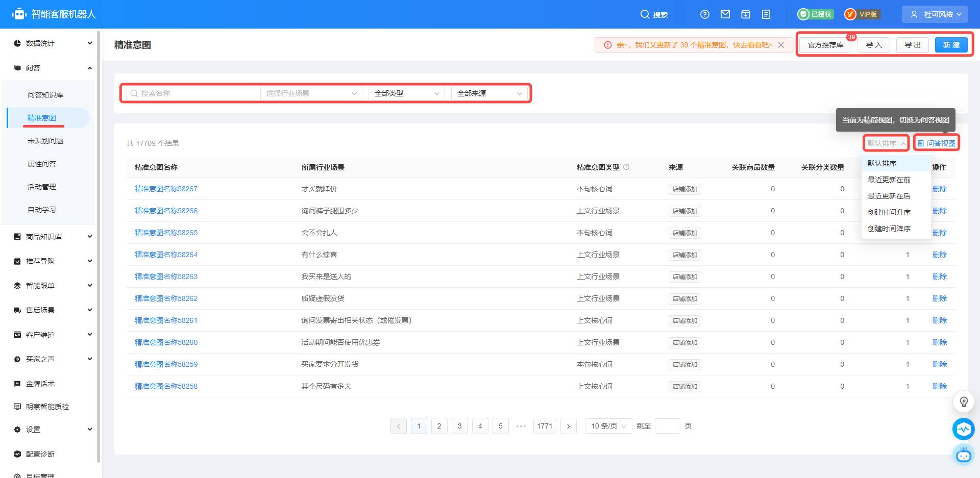Viewport: 980px width, 478px height.
Task: Click the robot logo icon in header
Action: (x=19, y=14)
